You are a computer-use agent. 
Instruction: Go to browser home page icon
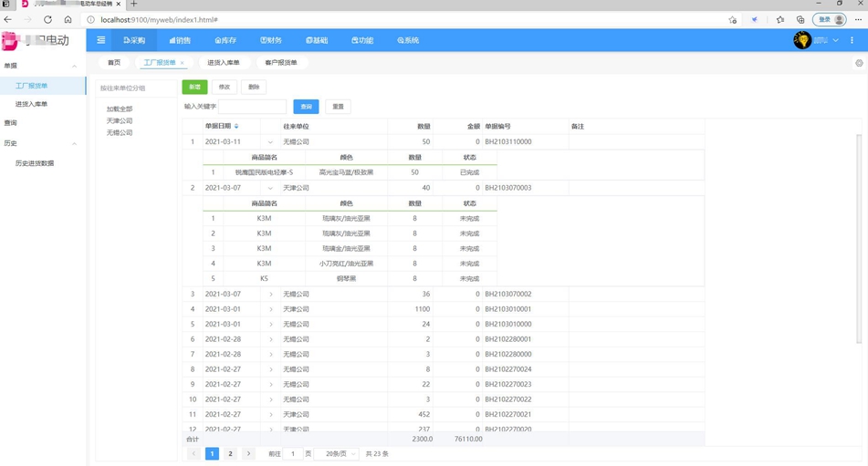coord(68,19)
